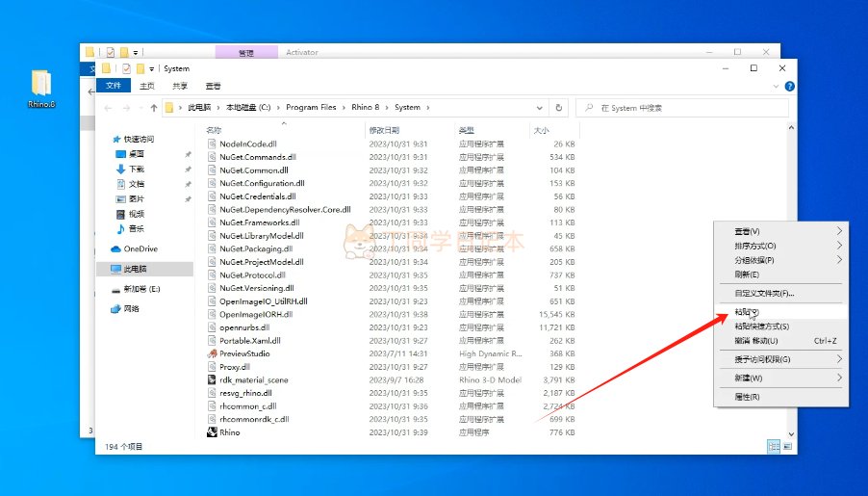Open the Rhino.8 folder on desktop
868x496 pixels.
tap(41, 85)
